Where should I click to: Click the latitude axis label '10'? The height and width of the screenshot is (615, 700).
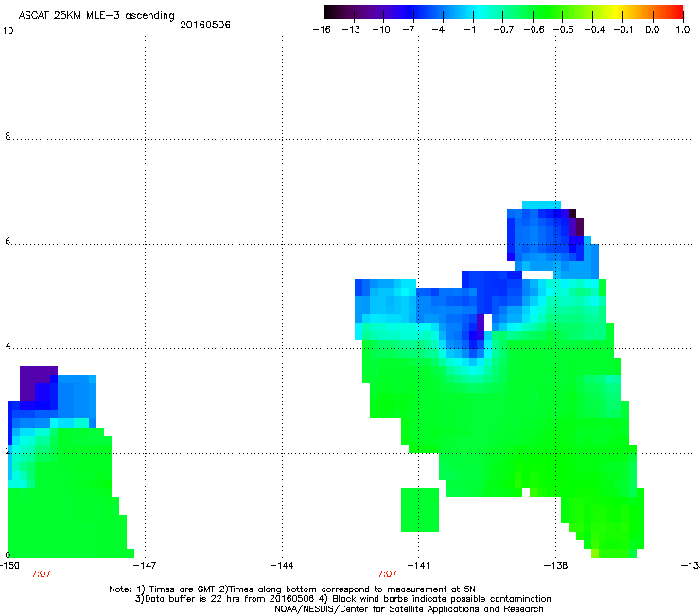click(8, 31)
